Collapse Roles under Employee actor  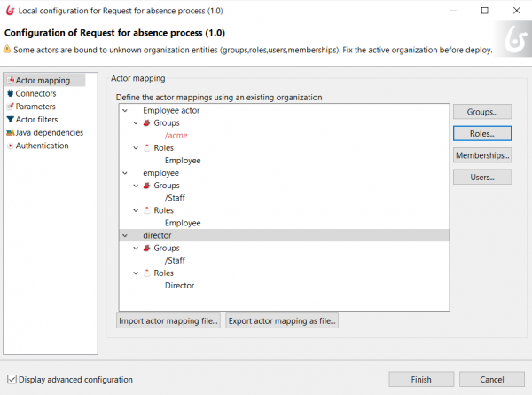pyautogui.click(x=136, y=148)
